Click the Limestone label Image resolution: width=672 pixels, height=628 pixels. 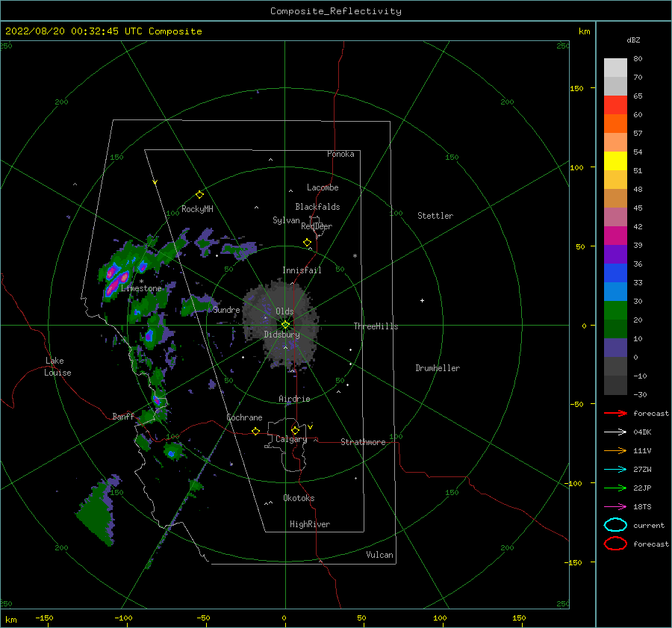(x=141, y=288)
